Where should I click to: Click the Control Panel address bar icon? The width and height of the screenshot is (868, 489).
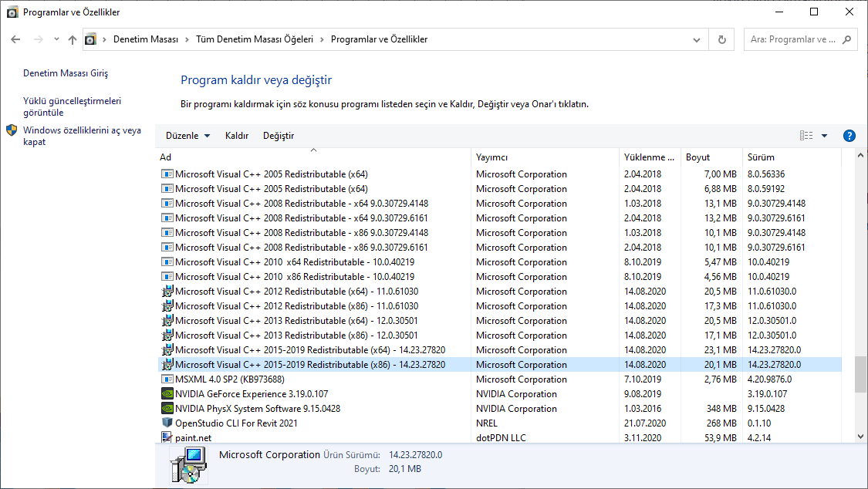[90, 39]
